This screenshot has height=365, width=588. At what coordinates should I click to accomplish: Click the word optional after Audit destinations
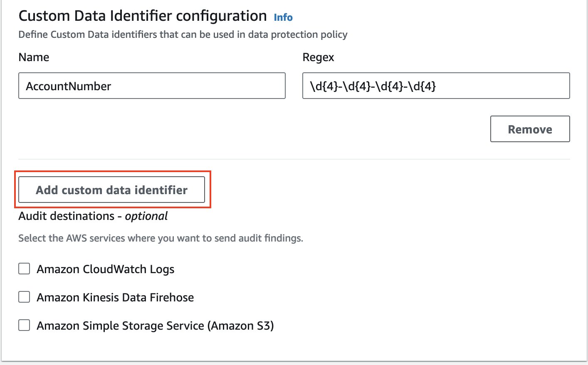146,216
